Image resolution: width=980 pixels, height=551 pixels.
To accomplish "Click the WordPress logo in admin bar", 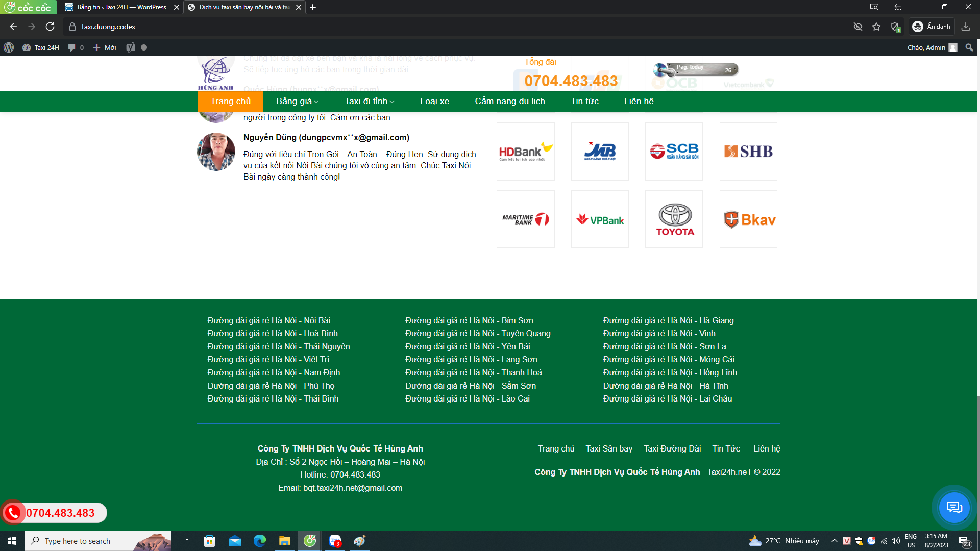I will pyautogui.click(x=9, y=47).
